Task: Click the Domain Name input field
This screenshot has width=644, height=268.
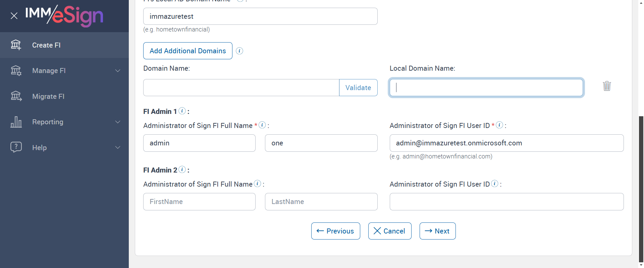Action: pos(241,88)
